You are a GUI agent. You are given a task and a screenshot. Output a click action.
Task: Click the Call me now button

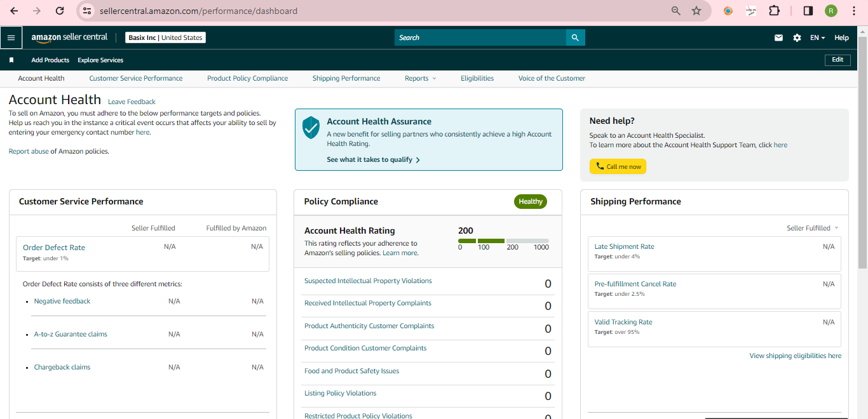click(618, 166)
